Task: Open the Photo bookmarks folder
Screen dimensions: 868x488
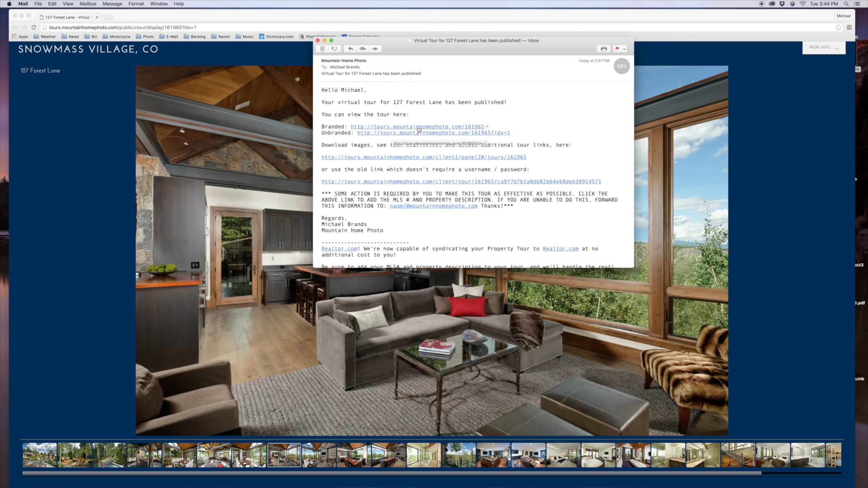Action: (145, 37)
